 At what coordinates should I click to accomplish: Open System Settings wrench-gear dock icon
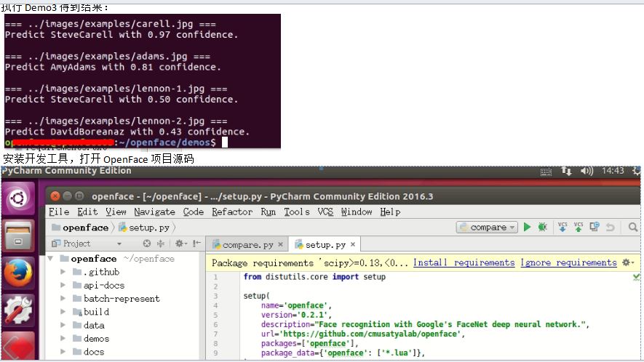point(18,310)
